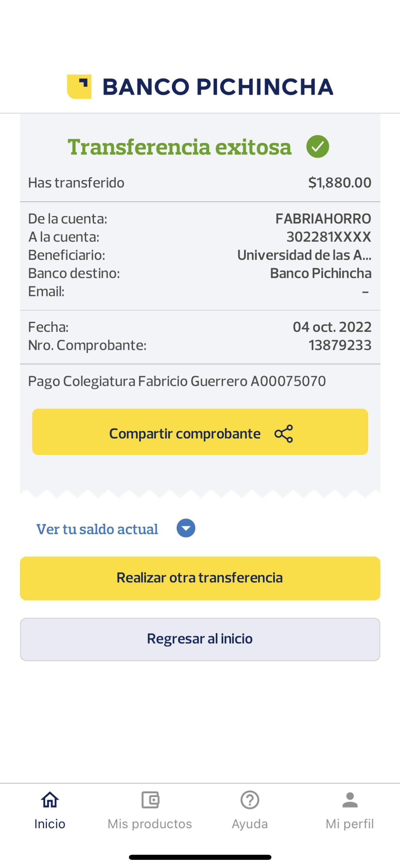This screenshot has height=868, width=400.
Task: Tap the destination account 302281XXXX
Action: (x=329, y=237)
